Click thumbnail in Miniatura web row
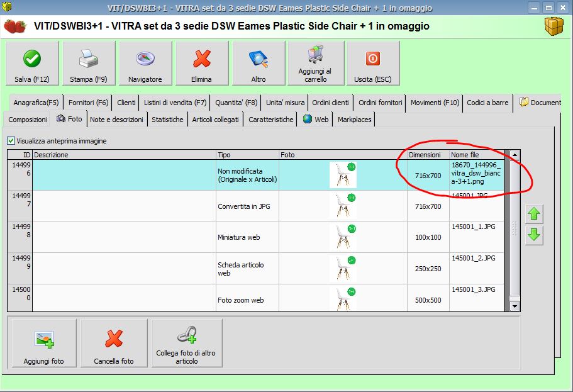 click(x=343, y=237)
